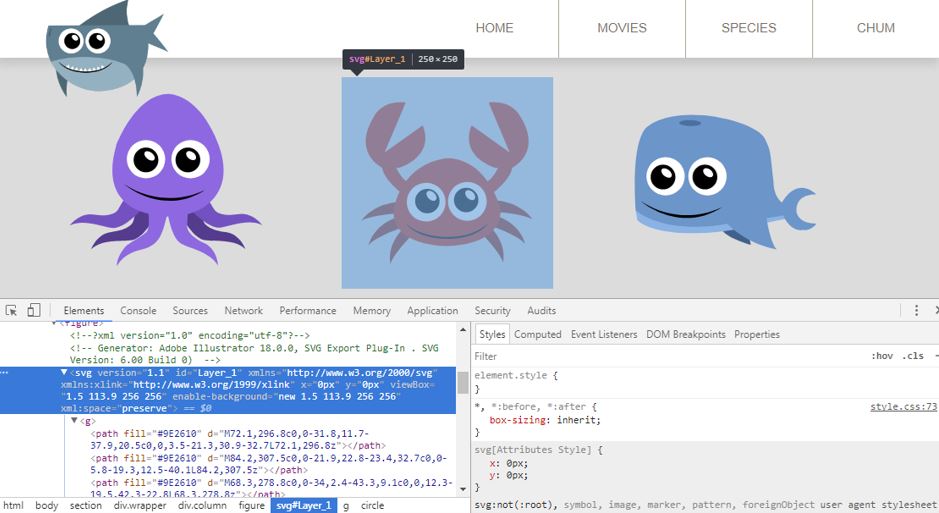
Task: Toggle the .cls class editor
Action: [x=912, y=356]
